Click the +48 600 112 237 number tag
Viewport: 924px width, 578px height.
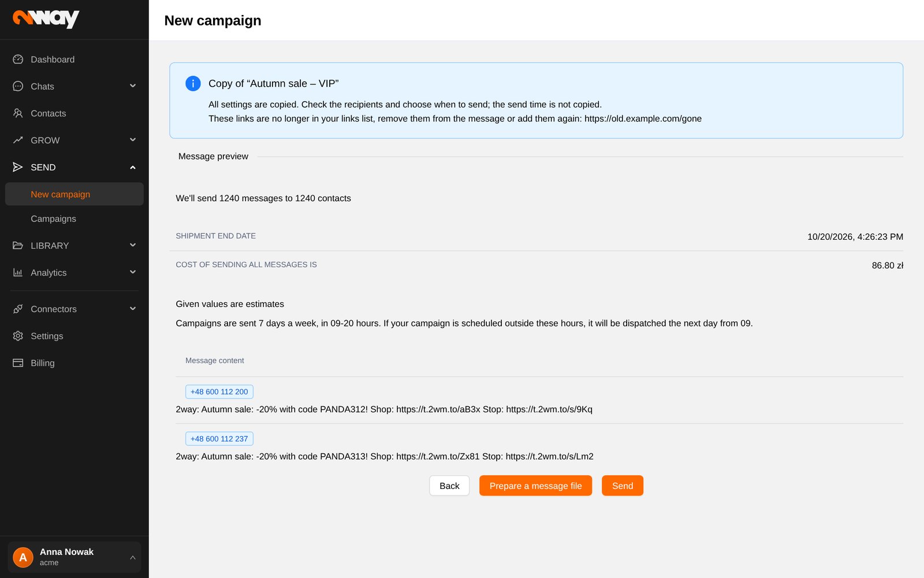219,439
